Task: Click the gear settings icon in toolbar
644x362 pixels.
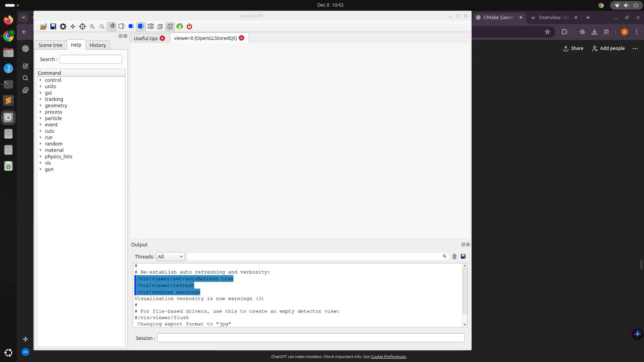Action: pyautogui.click(x=63, y=27)
